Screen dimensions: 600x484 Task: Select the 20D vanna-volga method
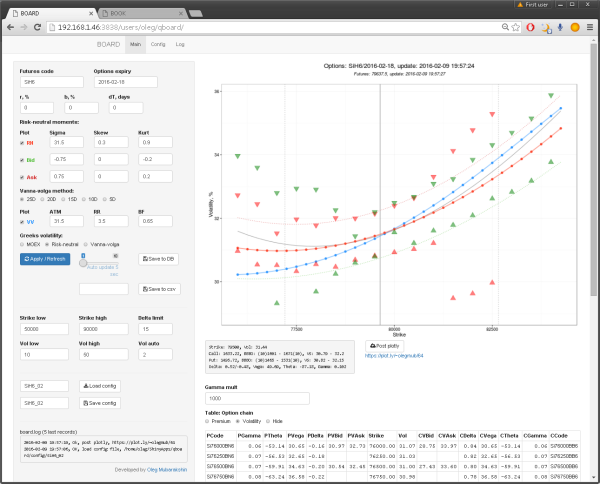(x=42, y=199)
